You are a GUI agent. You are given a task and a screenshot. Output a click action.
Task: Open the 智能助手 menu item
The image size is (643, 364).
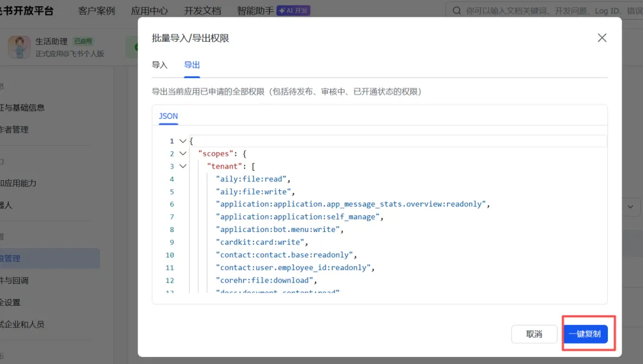coord(255,11)
